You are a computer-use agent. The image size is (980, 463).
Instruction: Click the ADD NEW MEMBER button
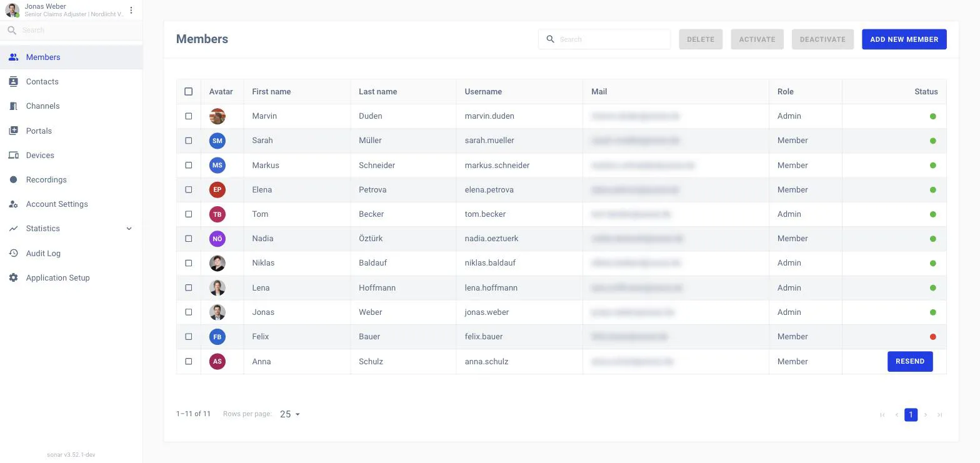[x=904, y=39]
